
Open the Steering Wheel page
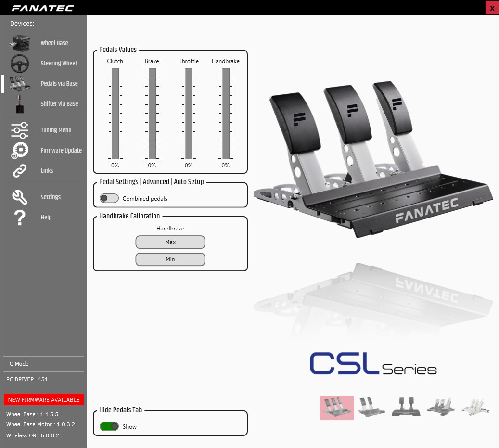[x=59, y=64]
